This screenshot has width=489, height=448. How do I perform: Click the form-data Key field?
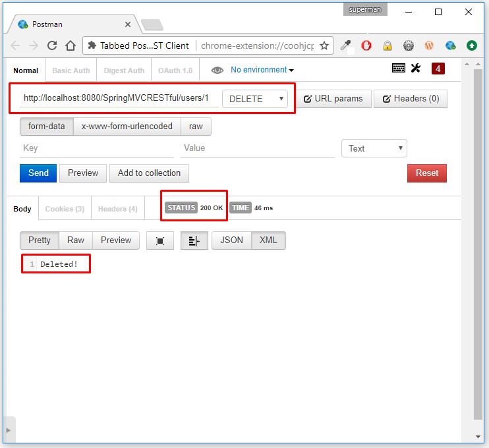(97, 148)
